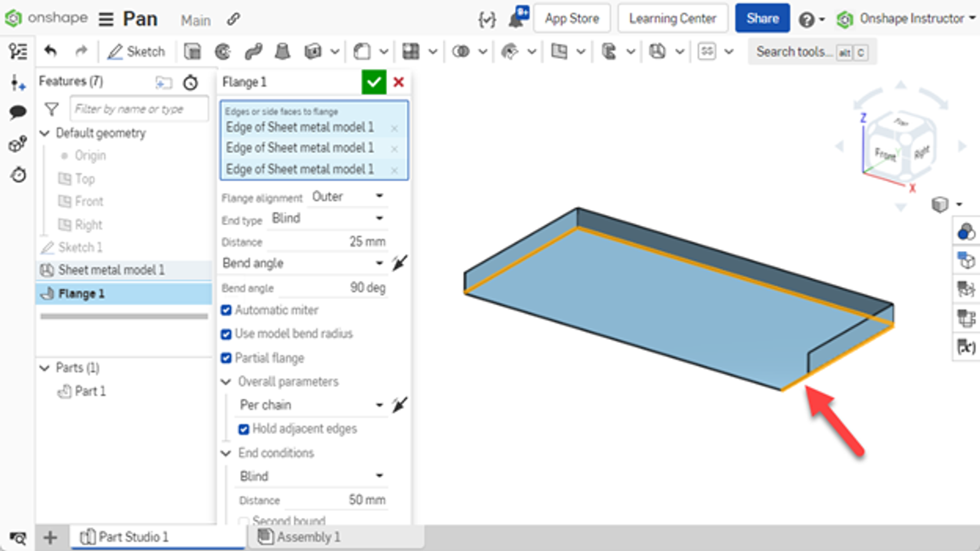Toggle Hold adjacent edges

coord(244,429)
